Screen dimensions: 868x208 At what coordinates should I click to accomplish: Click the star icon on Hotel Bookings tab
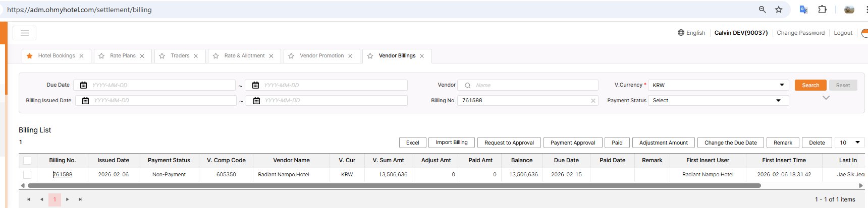click(30, 56)
